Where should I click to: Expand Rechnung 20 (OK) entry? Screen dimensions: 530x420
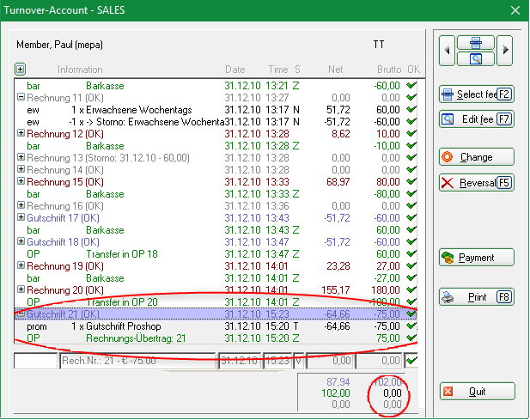coord(21,289)
